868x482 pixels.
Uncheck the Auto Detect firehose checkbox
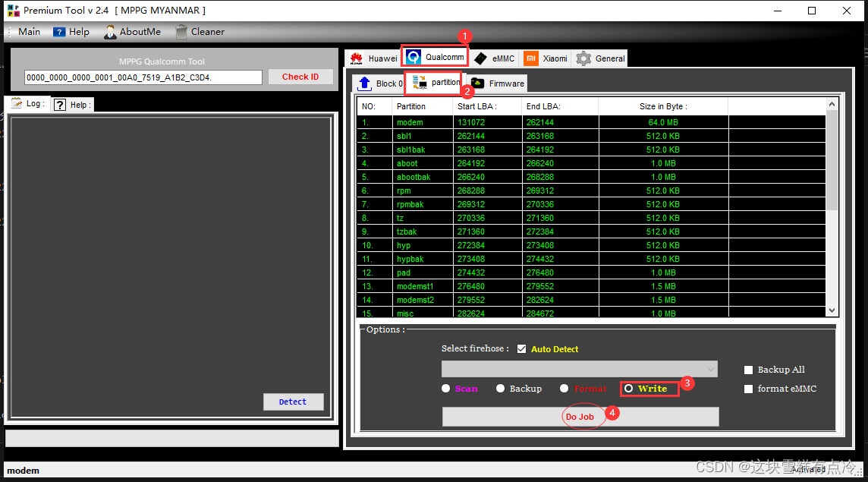pos(521,348)
